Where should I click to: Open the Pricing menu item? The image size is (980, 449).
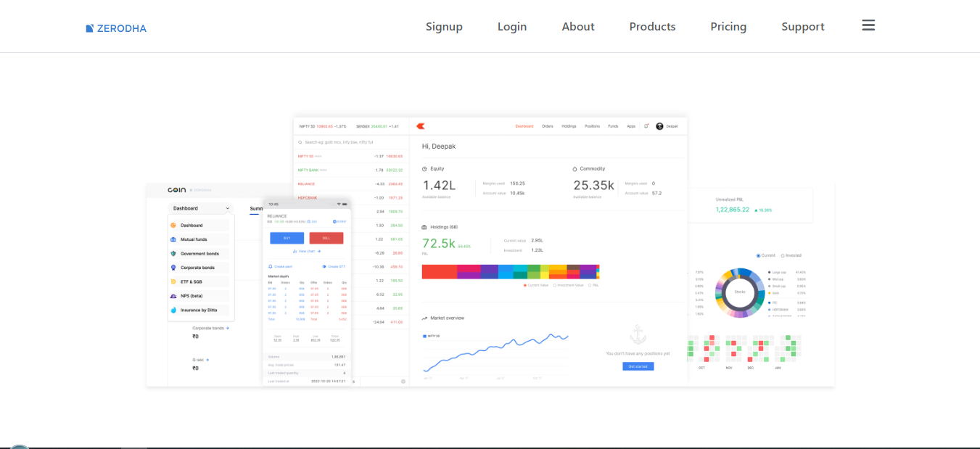tap(728, 26)
